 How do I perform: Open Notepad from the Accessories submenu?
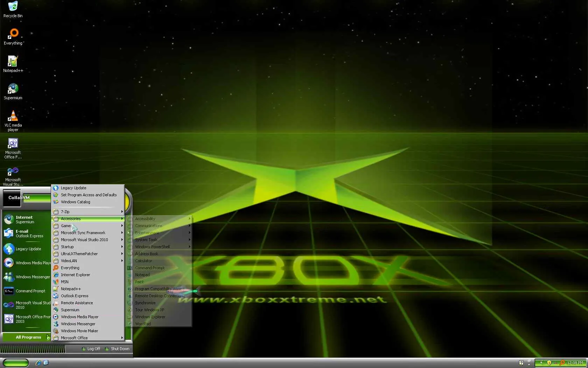(159, 275)
